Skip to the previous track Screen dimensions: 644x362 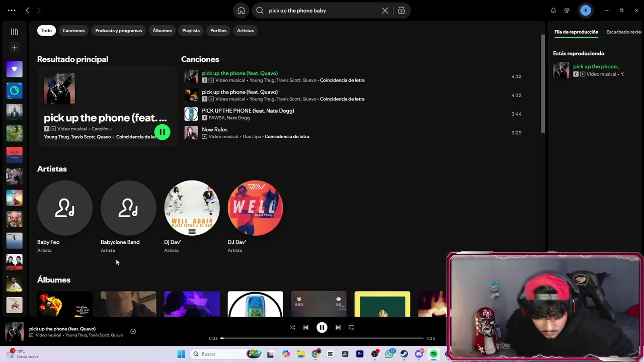coord(306,327)
